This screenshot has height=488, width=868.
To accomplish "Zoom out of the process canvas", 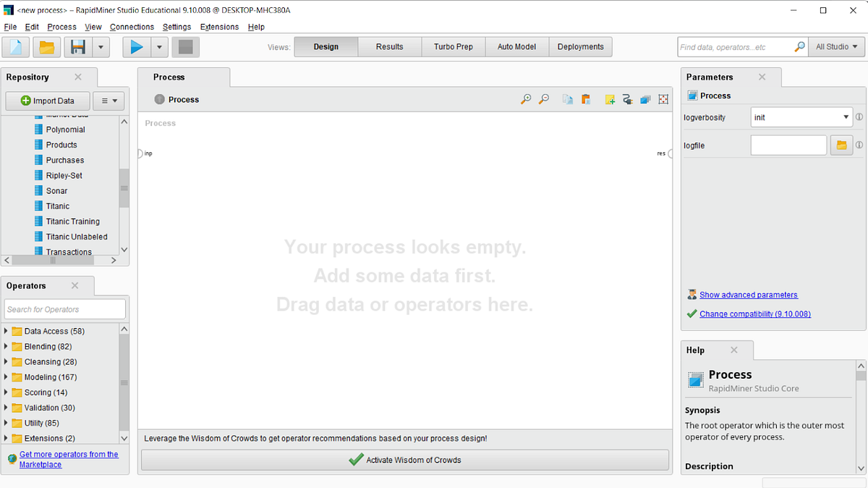I will pyautogui.click(x=544, y=98).
